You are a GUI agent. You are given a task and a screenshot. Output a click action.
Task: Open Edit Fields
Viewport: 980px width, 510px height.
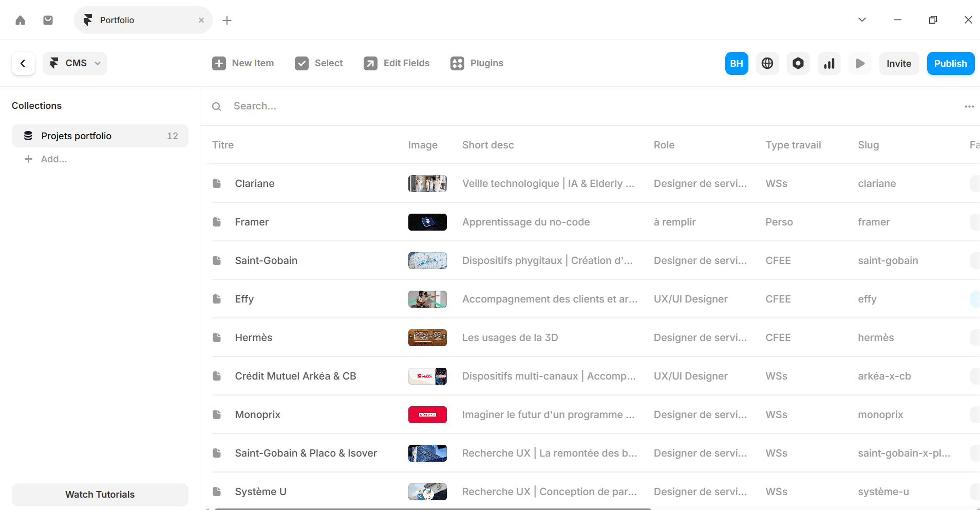[x=397, y=63]
